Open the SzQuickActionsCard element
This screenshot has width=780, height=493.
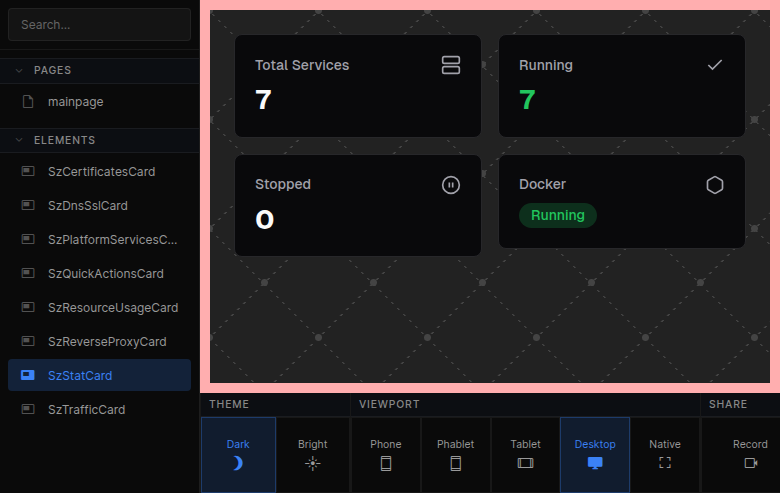[105, 274]
